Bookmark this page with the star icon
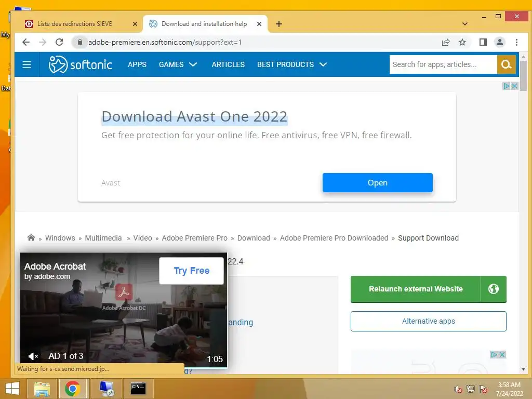The image size is (532, 399). [462, 42]
